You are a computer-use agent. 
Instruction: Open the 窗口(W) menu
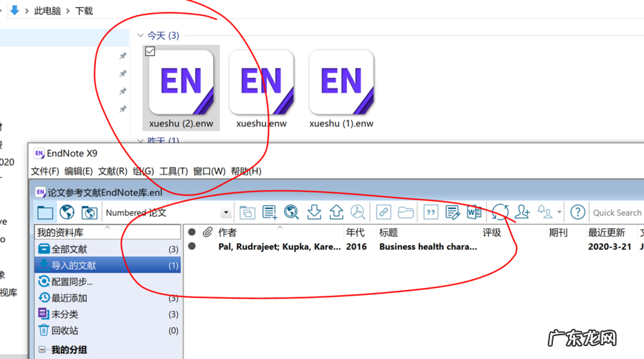point(209,171)
